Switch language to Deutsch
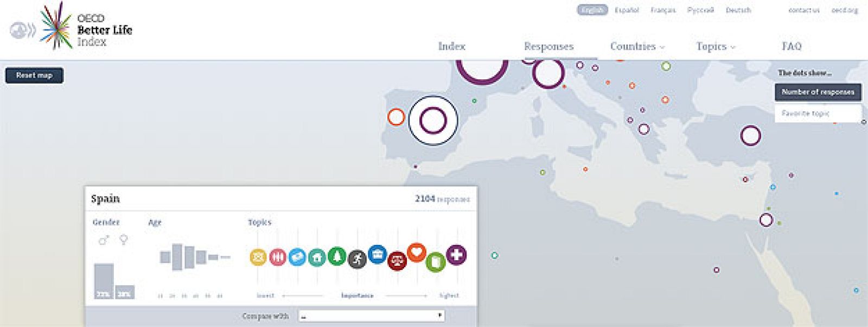Viewport: 868px width, 327px height. 738,10
